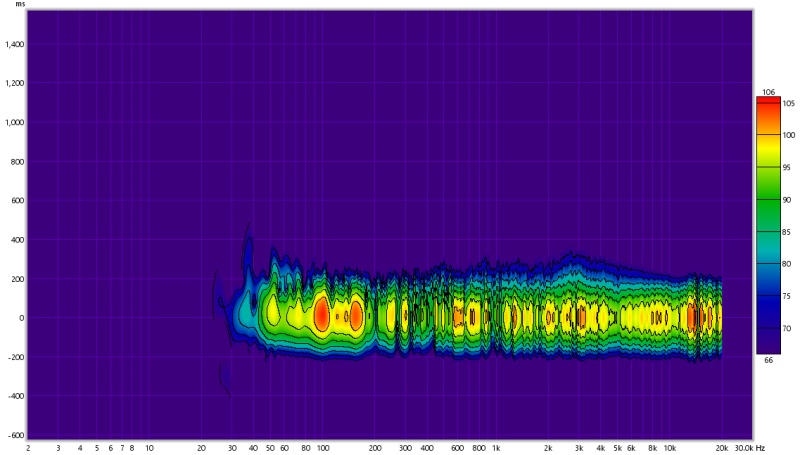Image resolution: width=800 pixels, height=455 pixels.
Task: Click the 66 minimum value below color scale
Action: tap(768, 360)
